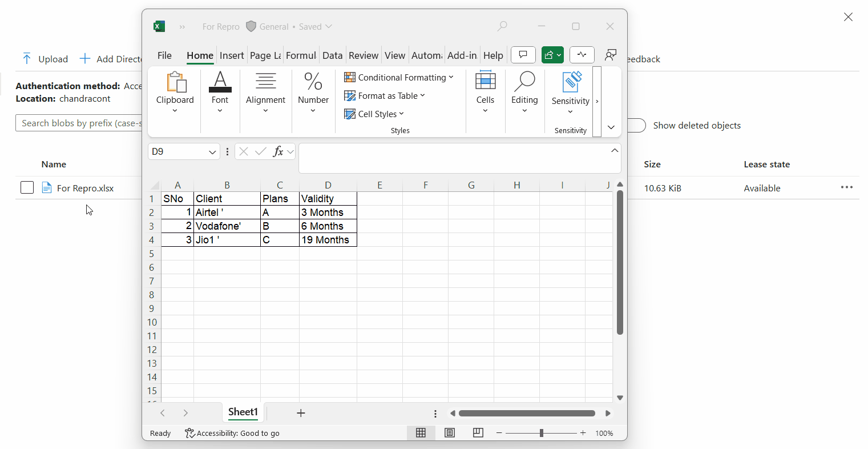Image resolution: width=868 pixels, height=449 pixels.
Task: Click the green Share button
Action: [x=552, y=55]
